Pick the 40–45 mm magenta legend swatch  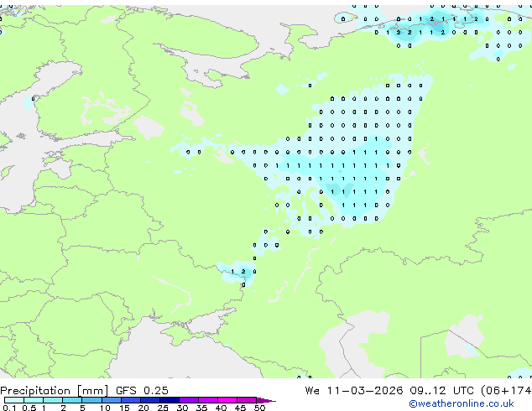pyautogui.click(x=227, y=400)
